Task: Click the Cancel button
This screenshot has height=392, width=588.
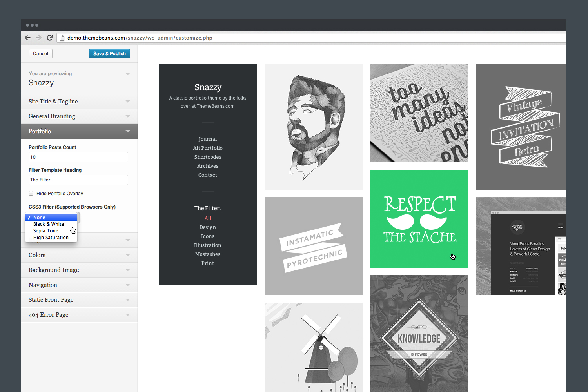Action: click(x=40, y=54)
